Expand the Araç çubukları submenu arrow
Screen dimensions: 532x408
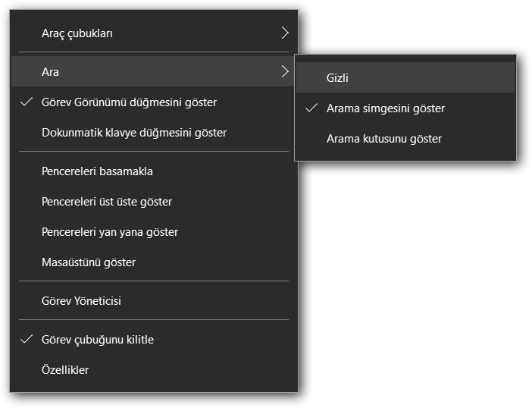click(x=285, y=33)
